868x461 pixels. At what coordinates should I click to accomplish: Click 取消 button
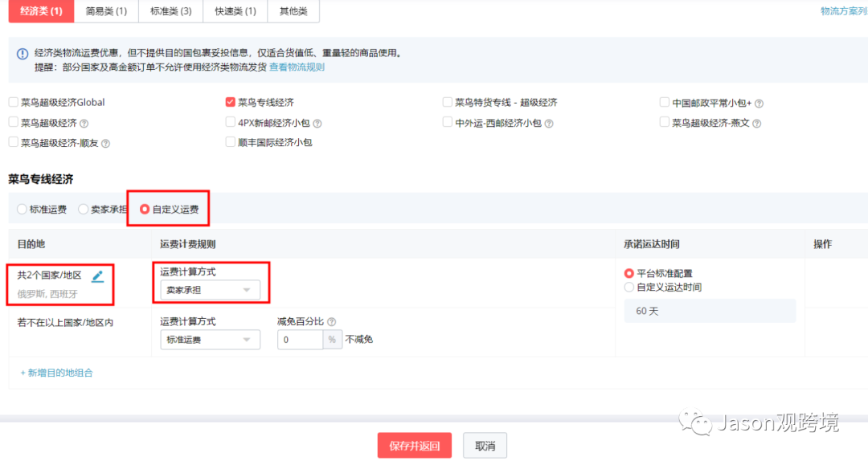pos(485,446)
